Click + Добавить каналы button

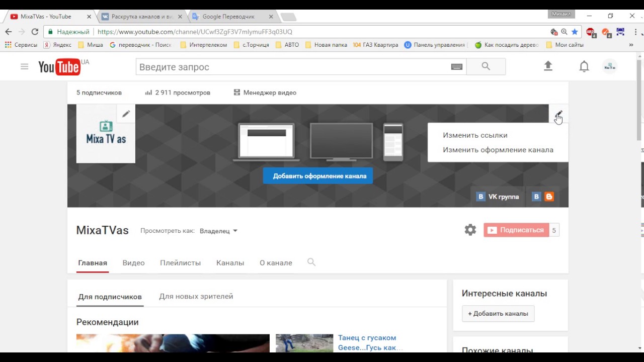coord(498,313)
